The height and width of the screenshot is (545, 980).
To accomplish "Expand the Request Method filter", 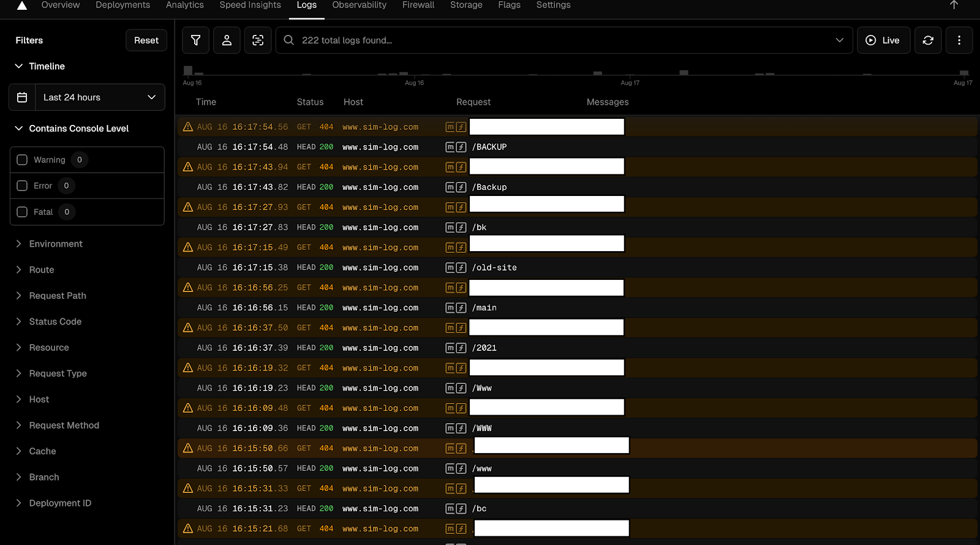I will [58, 425].
